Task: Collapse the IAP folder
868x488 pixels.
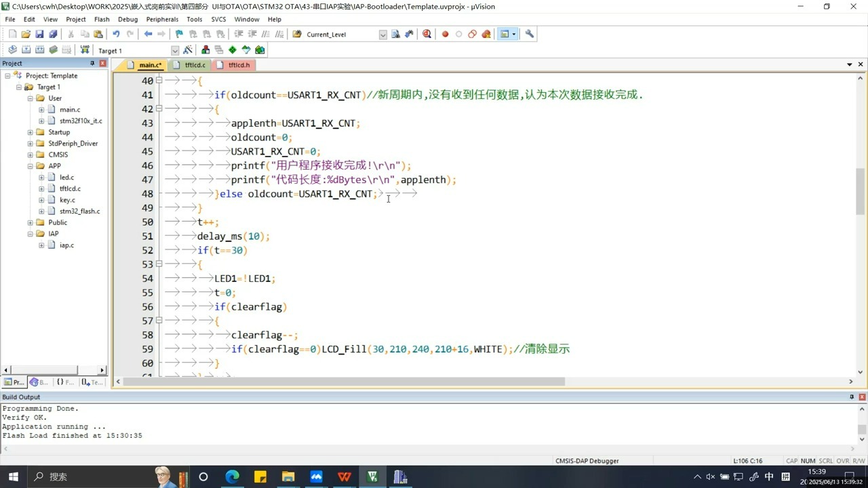Action: pyautogui.click(x=31, y=234)
